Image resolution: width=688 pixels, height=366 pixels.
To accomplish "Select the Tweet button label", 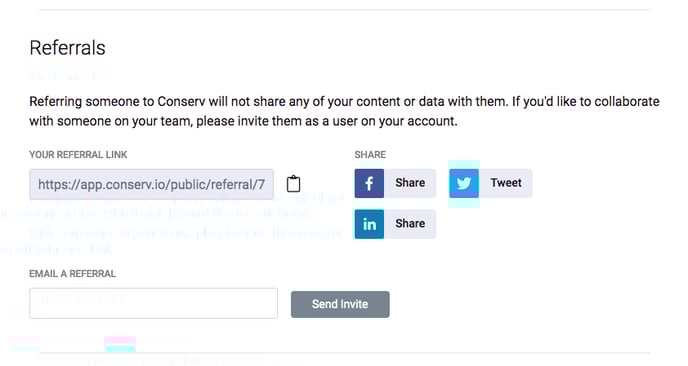I will tap(506, 183).
